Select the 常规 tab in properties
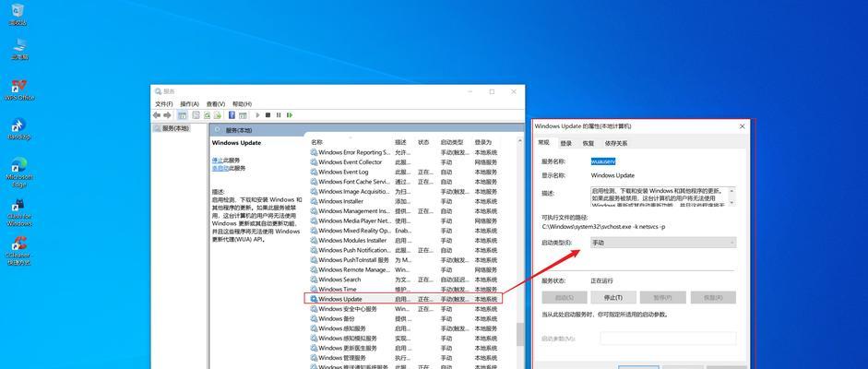The height and width of the screenshot is (369, 868). click(544, 143)
